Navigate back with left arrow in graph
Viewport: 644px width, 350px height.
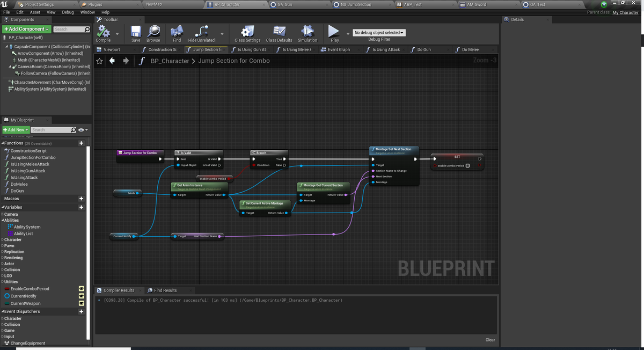(112, 61)
